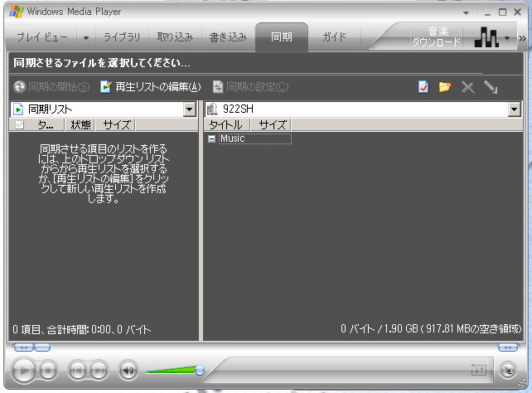This screenshot has width=532, height=393.
Task: Sort device list by タイトル column
Action: [x=227, y=125]
